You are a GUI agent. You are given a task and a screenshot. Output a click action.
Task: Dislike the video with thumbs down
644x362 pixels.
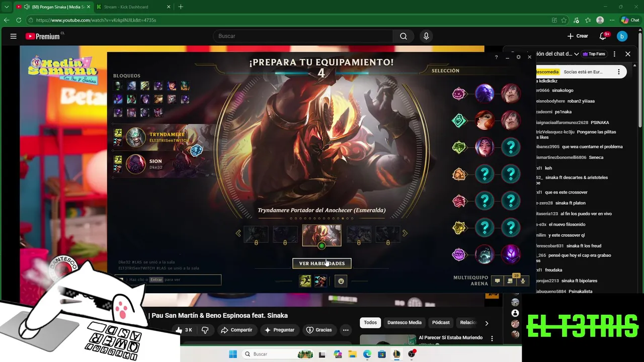point(205,330)
